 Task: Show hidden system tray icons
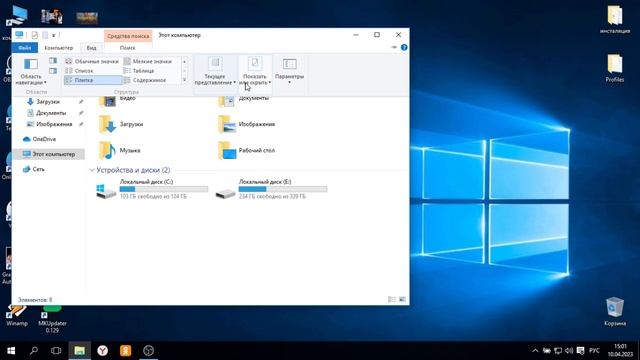(x=535, y=351)
